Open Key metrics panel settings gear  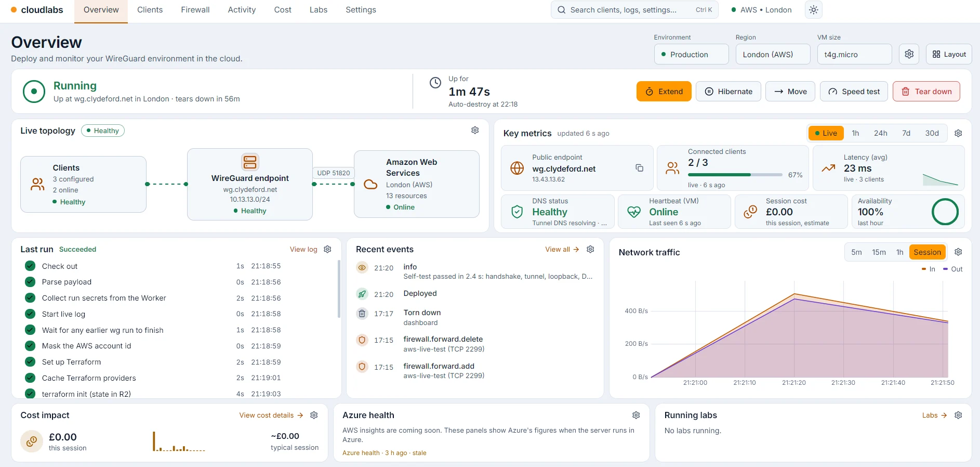click(958, 133)
